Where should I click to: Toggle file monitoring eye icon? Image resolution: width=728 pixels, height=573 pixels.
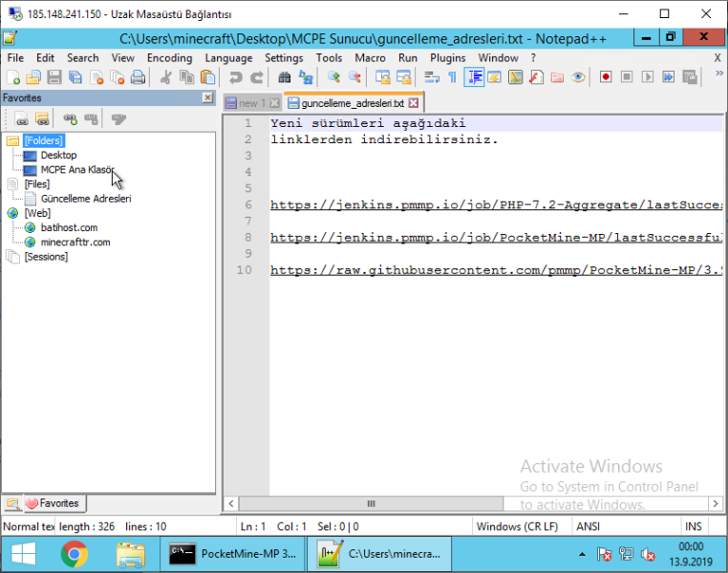(578, 77)
